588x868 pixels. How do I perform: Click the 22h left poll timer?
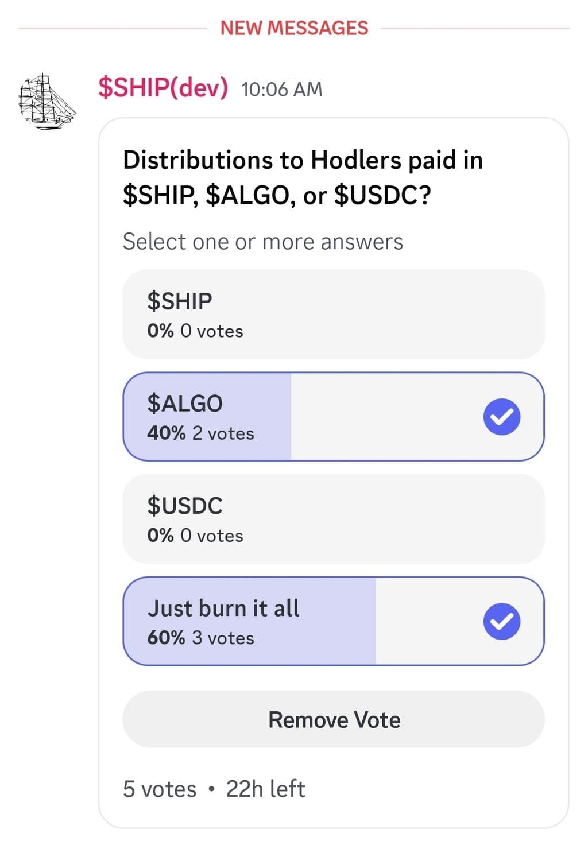265,789
